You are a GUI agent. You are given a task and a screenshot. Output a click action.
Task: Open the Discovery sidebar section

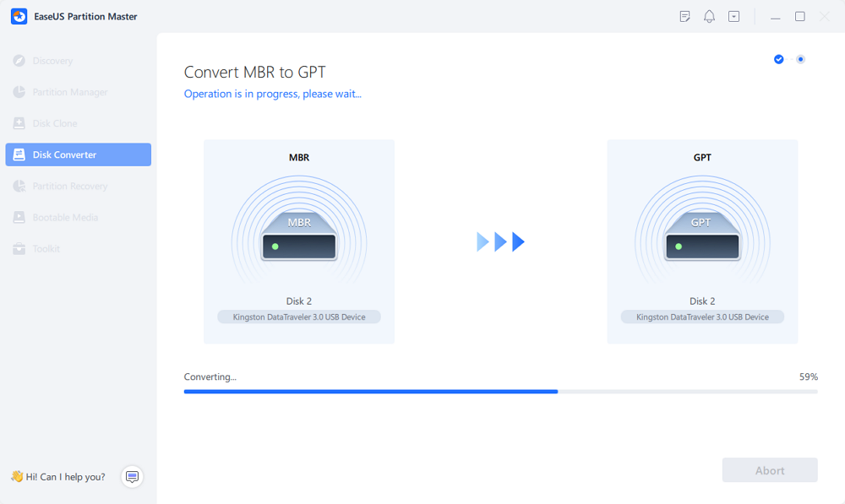pyautogui.click(x=78, y=61)
